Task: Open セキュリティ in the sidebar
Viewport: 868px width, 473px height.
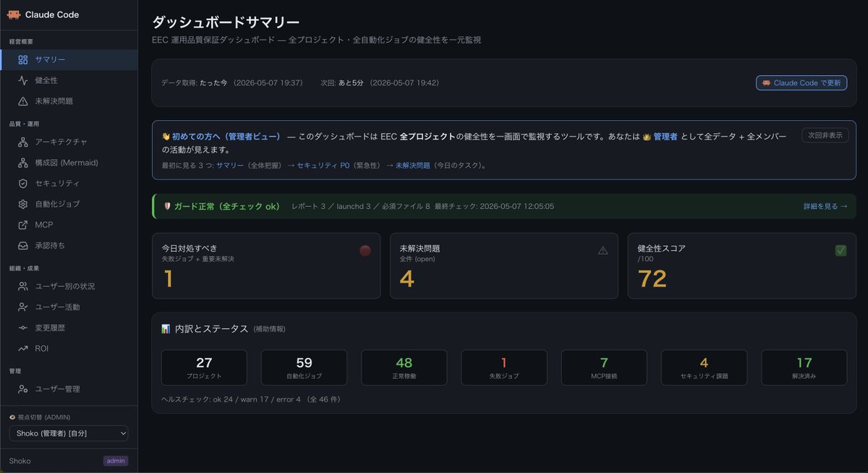Action: coord(69,184)
